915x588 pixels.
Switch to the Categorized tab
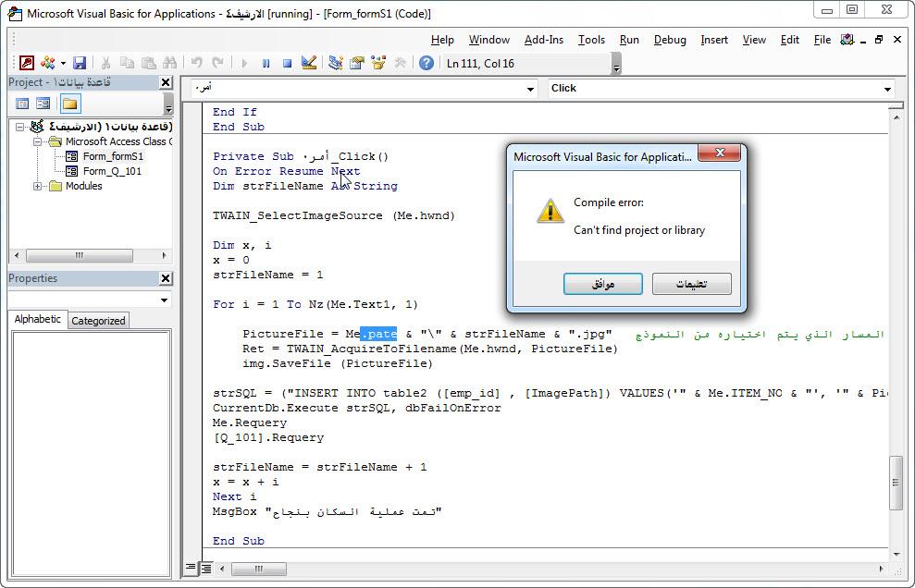tap(98, 321)
